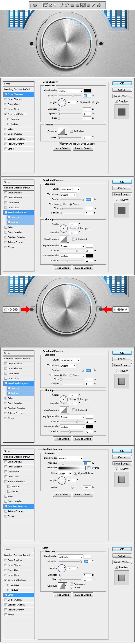Click the highlighted Gradient Overlay styles entry
The height and width of the screenshot is (644, 135).
click(19, 506)
